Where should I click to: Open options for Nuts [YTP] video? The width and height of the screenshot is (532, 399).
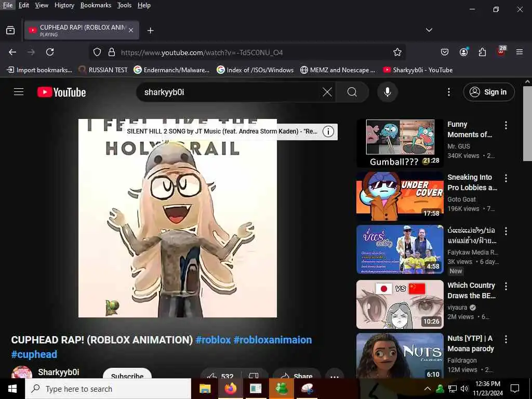pyautogui.click(x=506, y=339)
